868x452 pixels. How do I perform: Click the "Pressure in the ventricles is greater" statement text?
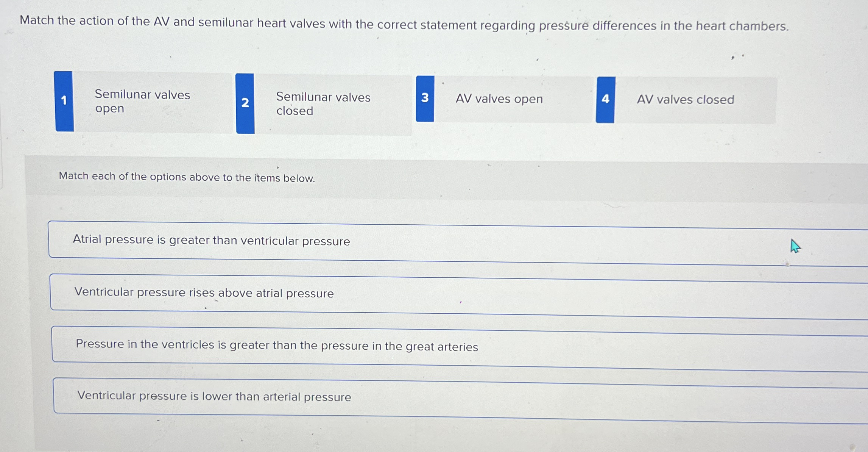pyautogui.click(x=277, y=345)
